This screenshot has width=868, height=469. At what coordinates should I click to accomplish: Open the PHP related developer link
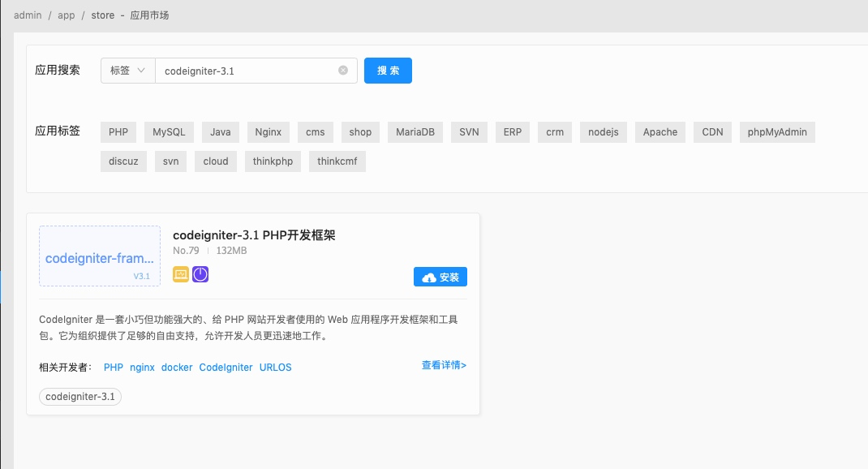tap(114, 367)
